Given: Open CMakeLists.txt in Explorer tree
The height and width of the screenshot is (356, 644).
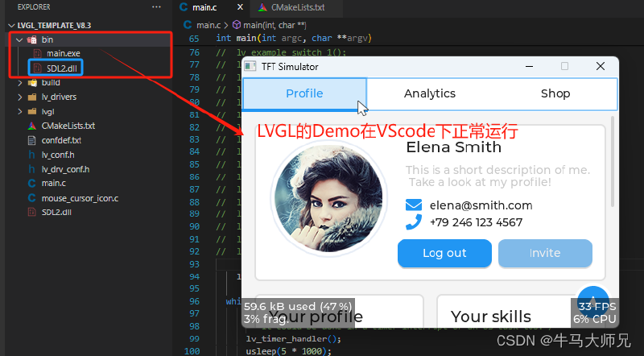Looking at the screenshot, I should (68, 126).
